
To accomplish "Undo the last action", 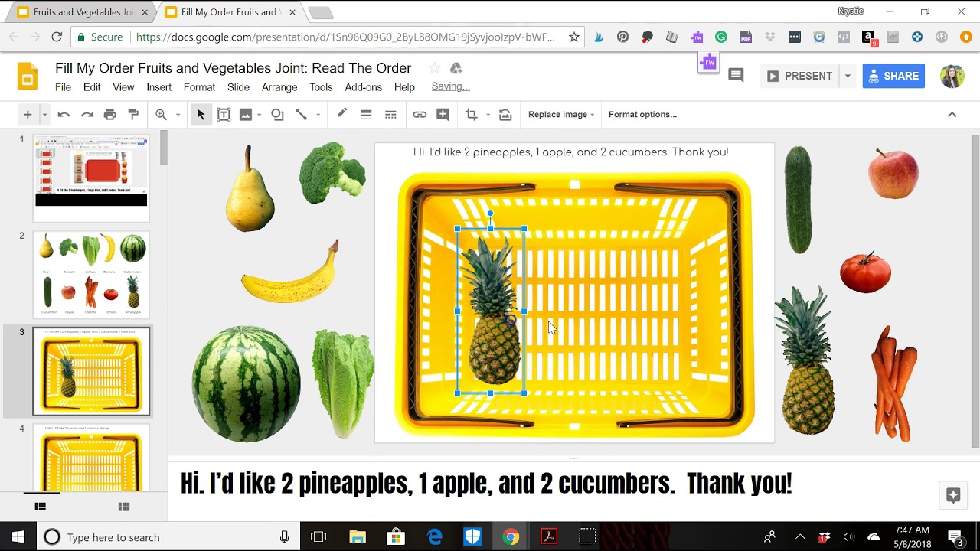I will 64,115.
